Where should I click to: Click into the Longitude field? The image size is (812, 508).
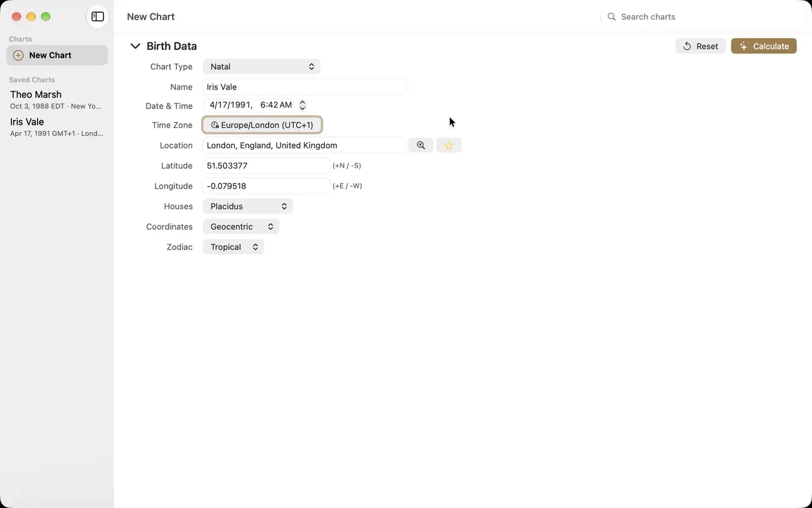266,186
